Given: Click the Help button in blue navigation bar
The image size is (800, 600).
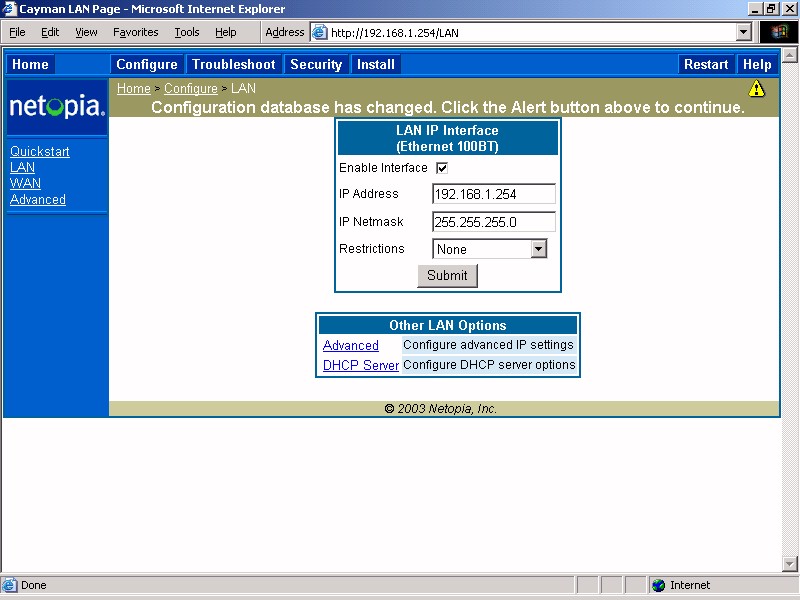Looking at the screenshot, I should [757, 64].
